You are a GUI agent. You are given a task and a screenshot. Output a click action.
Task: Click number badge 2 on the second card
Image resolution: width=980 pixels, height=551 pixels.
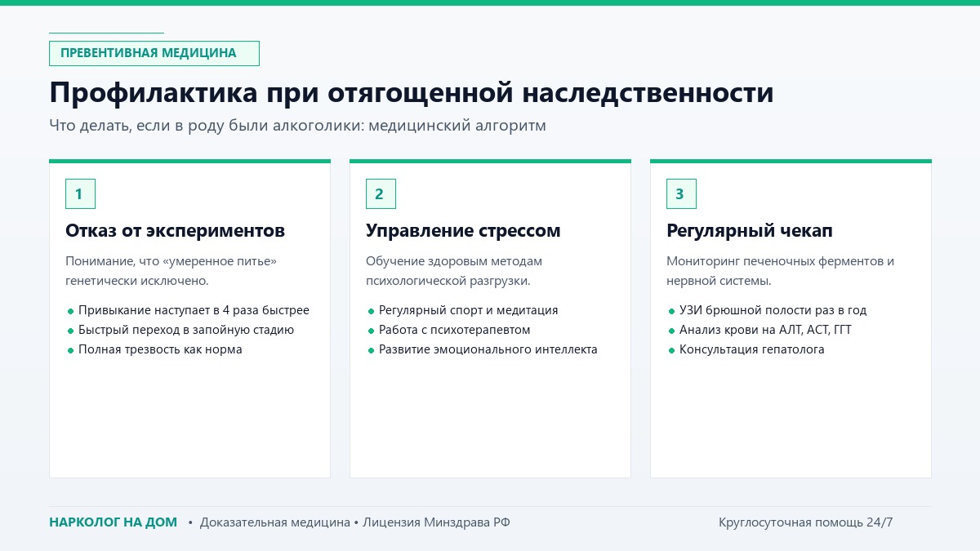(381, 194)
